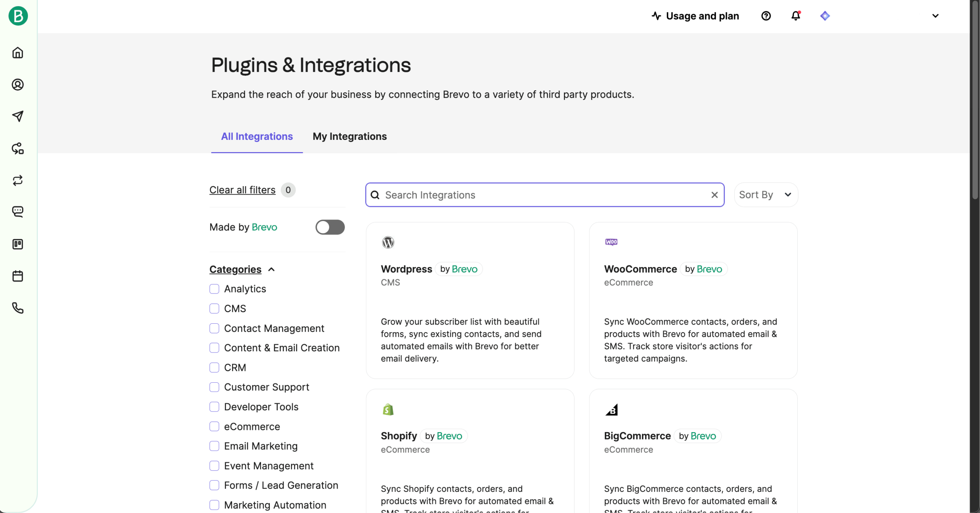980x513 pixels.
Task: Click the usage activity pulse icon
Action: coord(656,16)
